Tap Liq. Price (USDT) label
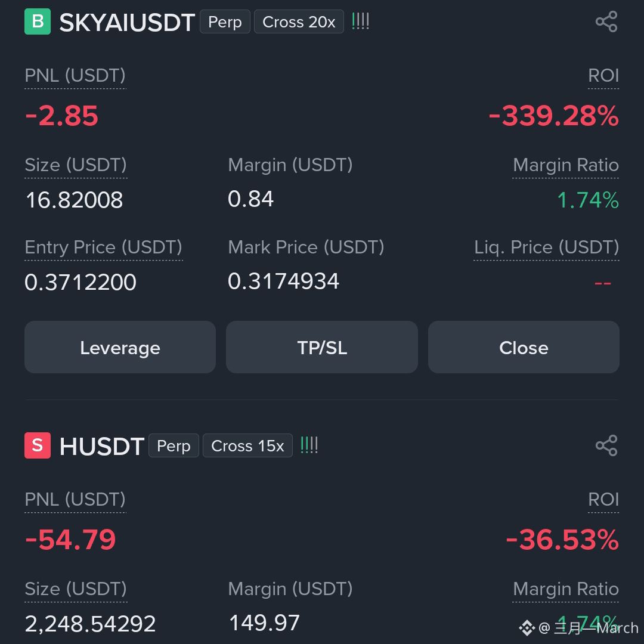The width and height of the screenshot is (644, 644). [x=546, y=247]
